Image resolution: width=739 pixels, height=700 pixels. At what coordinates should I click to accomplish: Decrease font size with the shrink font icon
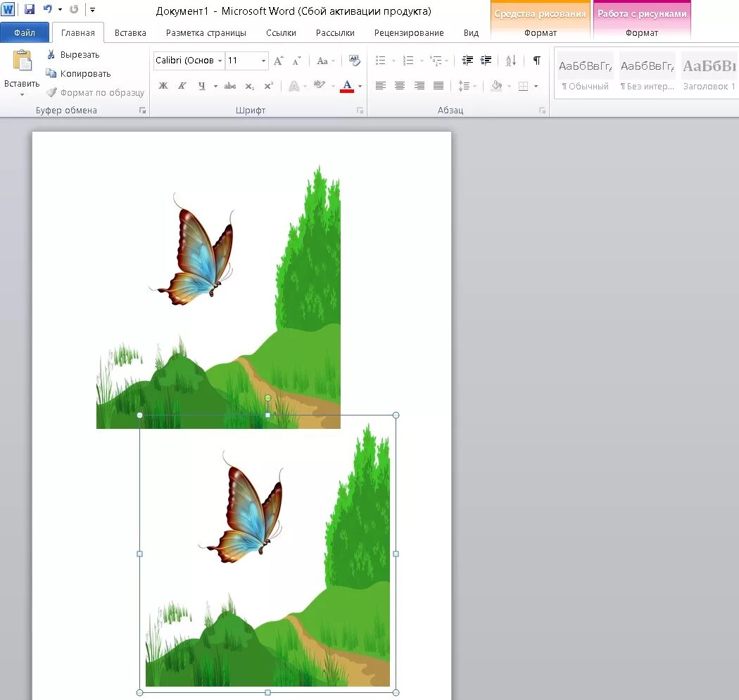tap(296, 61)
